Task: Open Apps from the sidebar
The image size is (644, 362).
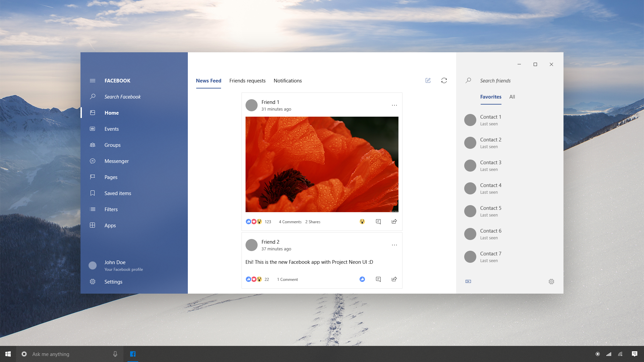Action: click(134, 225)
